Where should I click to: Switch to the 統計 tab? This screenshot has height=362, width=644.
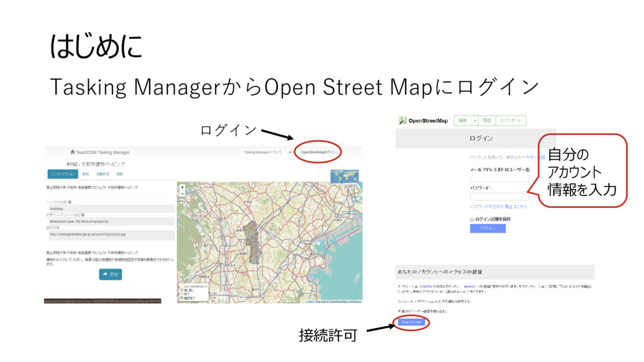[119, 174]
